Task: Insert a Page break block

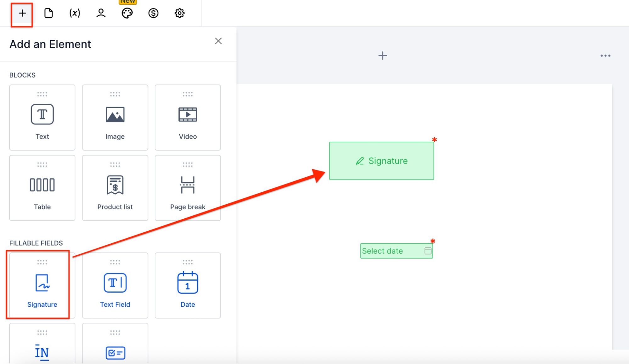Action: [188, 188]
